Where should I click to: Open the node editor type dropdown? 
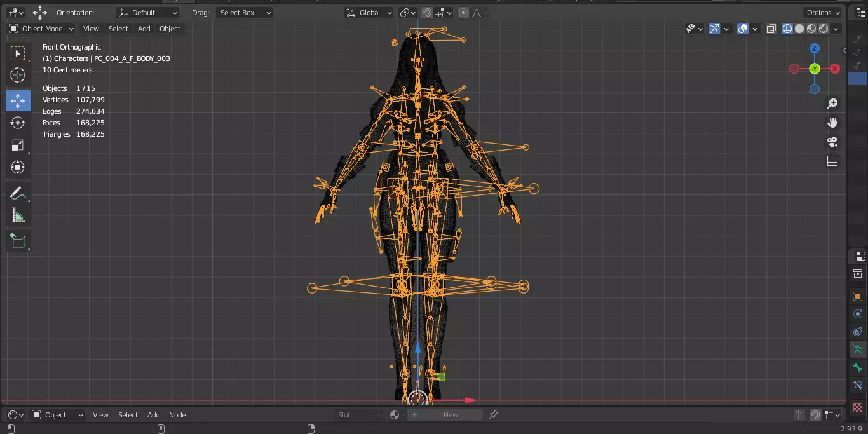15,415
